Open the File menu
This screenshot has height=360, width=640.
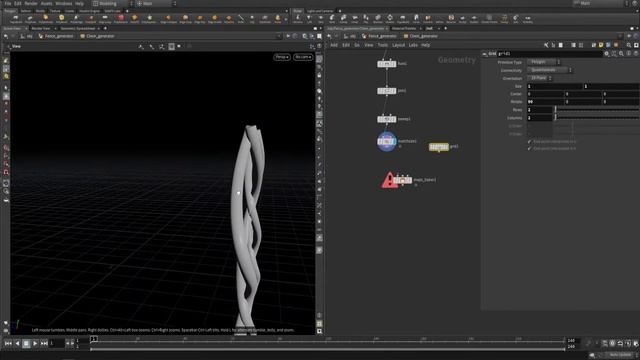(8, 3)
